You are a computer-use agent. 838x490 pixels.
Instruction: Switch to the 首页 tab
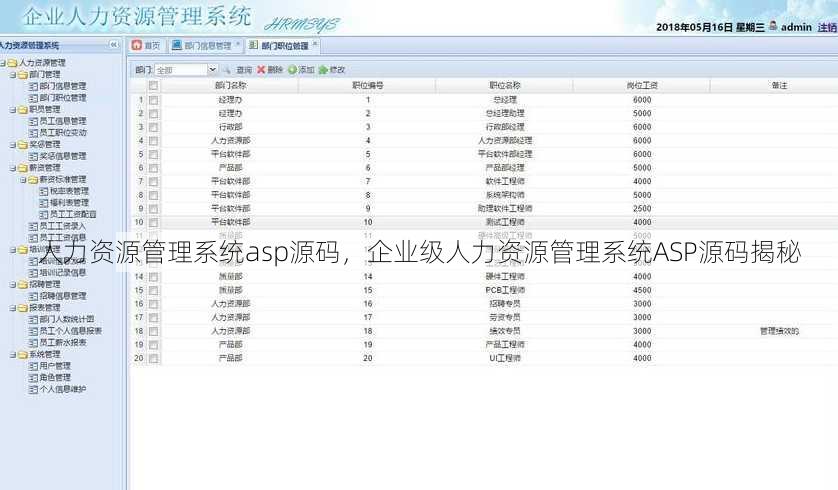146,46
